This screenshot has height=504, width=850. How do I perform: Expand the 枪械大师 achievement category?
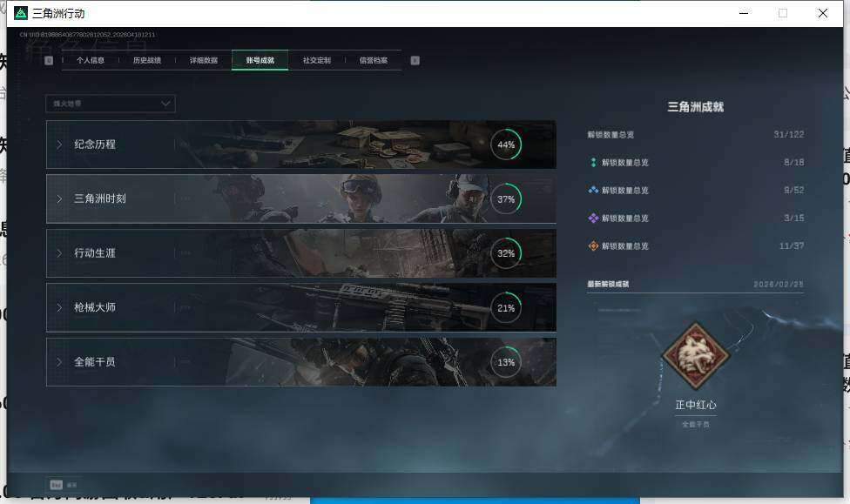point(300,307)
